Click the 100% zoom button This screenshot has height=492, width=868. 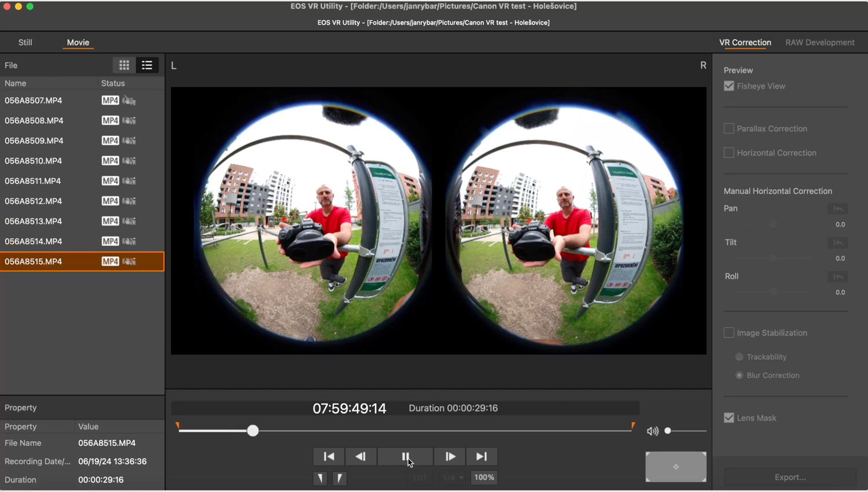pos(484,478)
